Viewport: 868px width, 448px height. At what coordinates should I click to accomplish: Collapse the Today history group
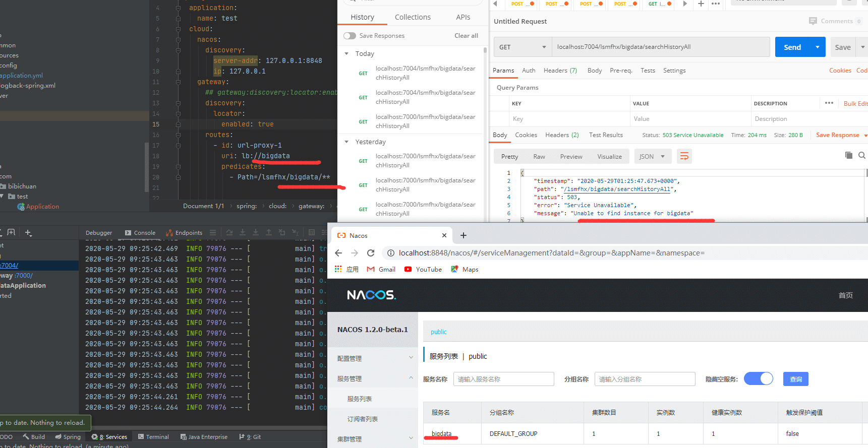coord(346,53)
